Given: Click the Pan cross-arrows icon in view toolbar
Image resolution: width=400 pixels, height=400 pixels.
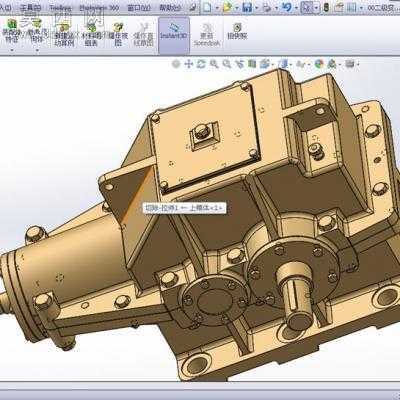Looking at the screenshot, I should click(189, 64).
